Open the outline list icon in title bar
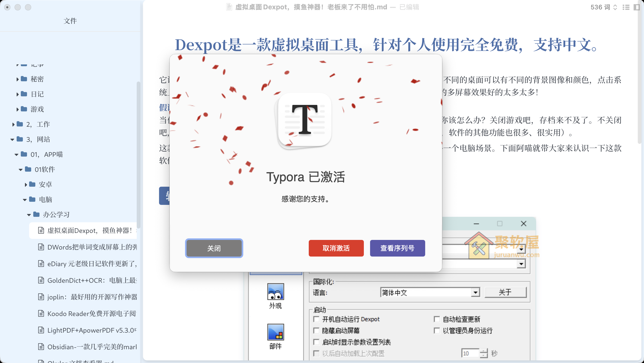This screenshot has height=363, width=644. pyautogui.click(x=625, y=7)
